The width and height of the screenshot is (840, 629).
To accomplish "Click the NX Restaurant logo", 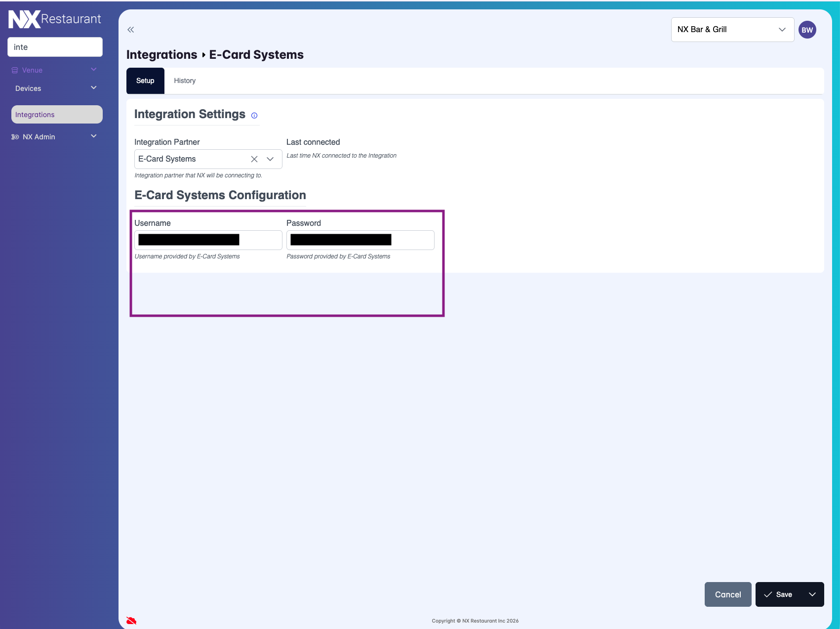I will [x=54, y=19].
